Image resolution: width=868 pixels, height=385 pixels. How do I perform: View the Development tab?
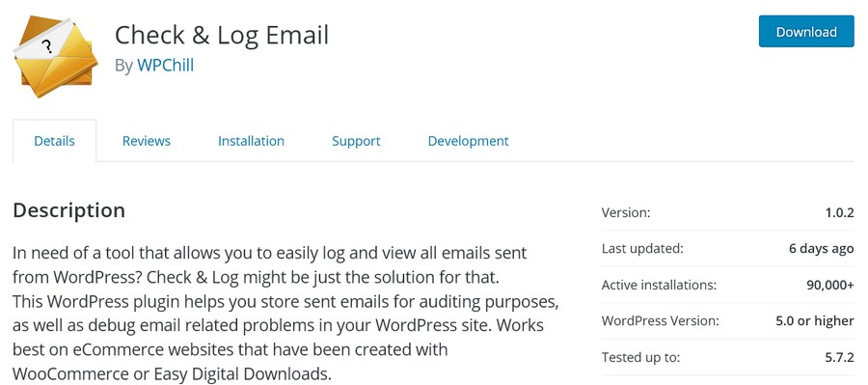click(x=469, y=141)
